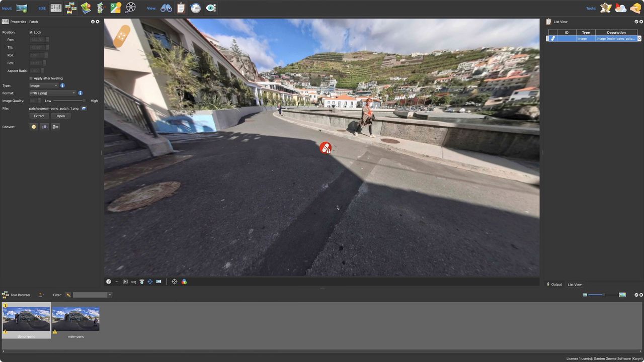Open the Map editor icon

[86, 8]
